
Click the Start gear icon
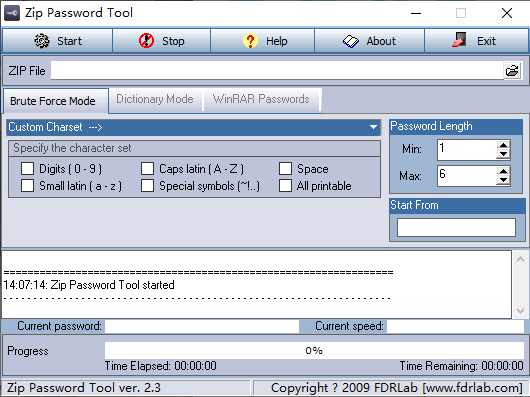coord(42,41)
